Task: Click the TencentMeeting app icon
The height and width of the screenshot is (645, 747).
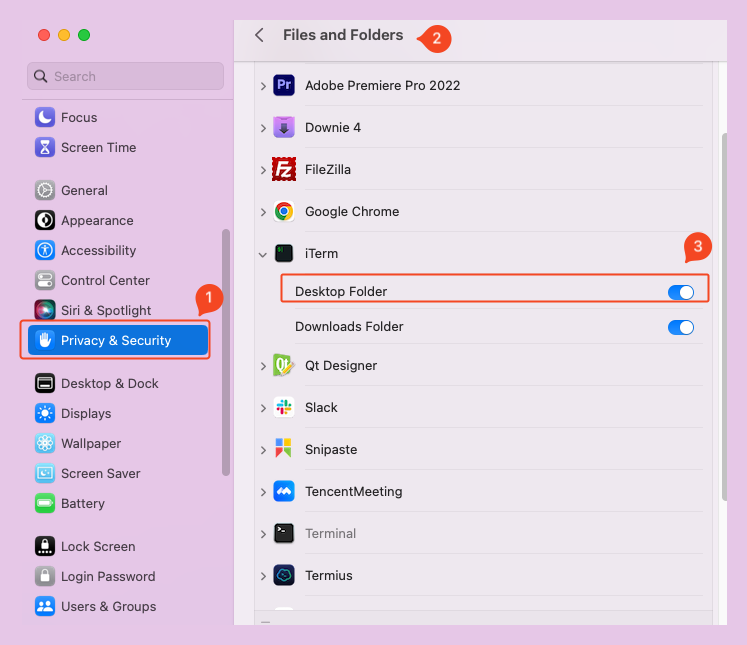Action: click(x=284, y=492)
